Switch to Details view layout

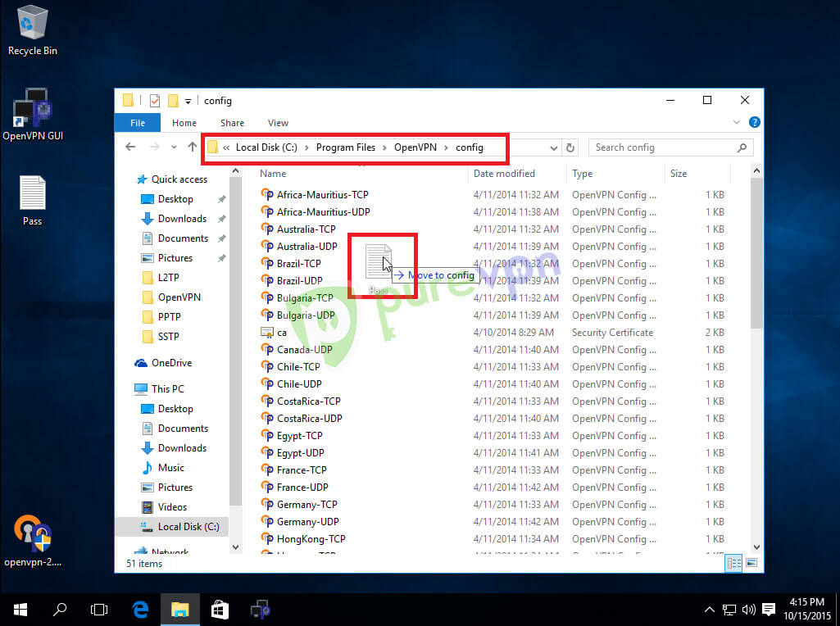(734, 563)
